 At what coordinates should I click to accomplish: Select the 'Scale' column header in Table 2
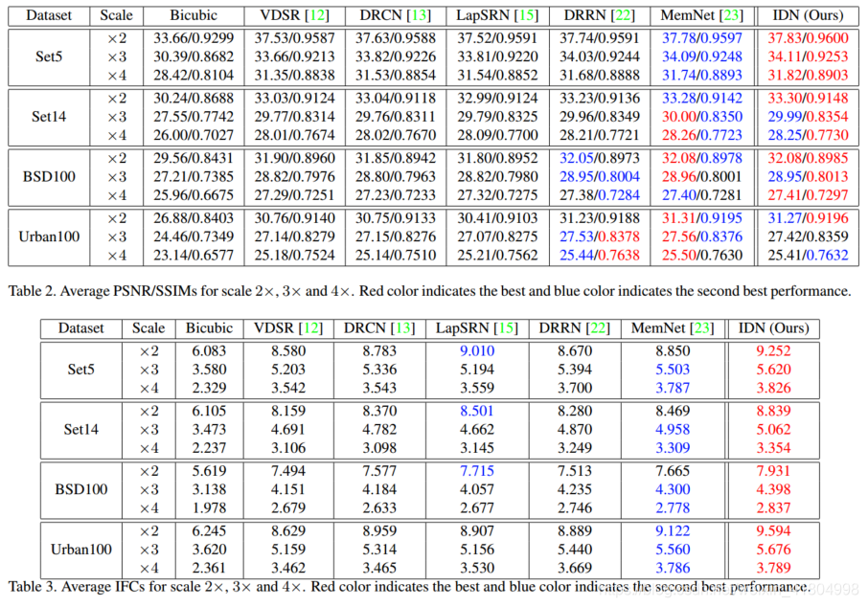click(x=116, y=15)
